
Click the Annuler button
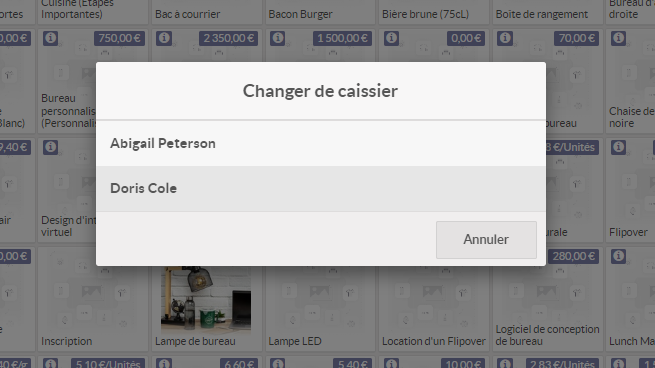tap(486, 240)
